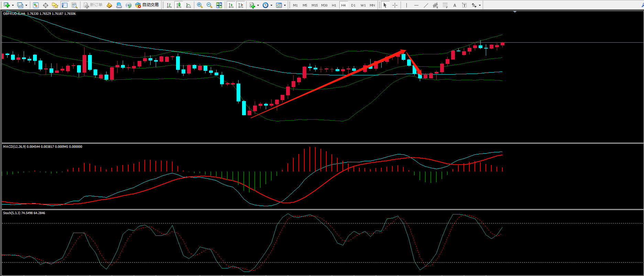Tile chart windows icon
The height and width of the screenshot is (276, 644).
click(x=219, y=5)
